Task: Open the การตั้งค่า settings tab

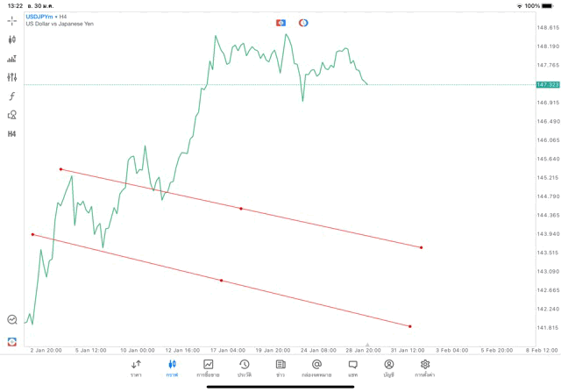Action: pos(425,367)
